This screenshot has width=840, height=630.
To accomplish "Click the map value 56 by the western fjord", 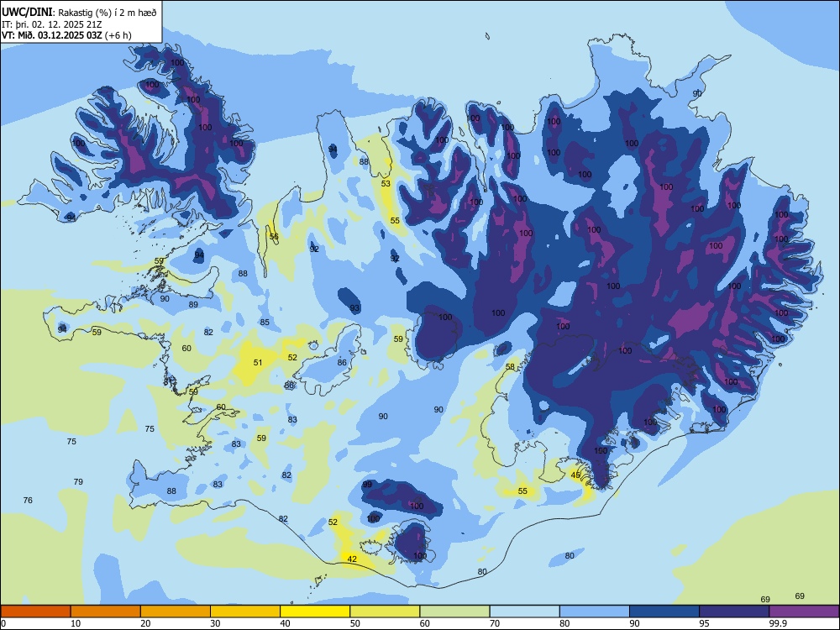I will (274, 236).
